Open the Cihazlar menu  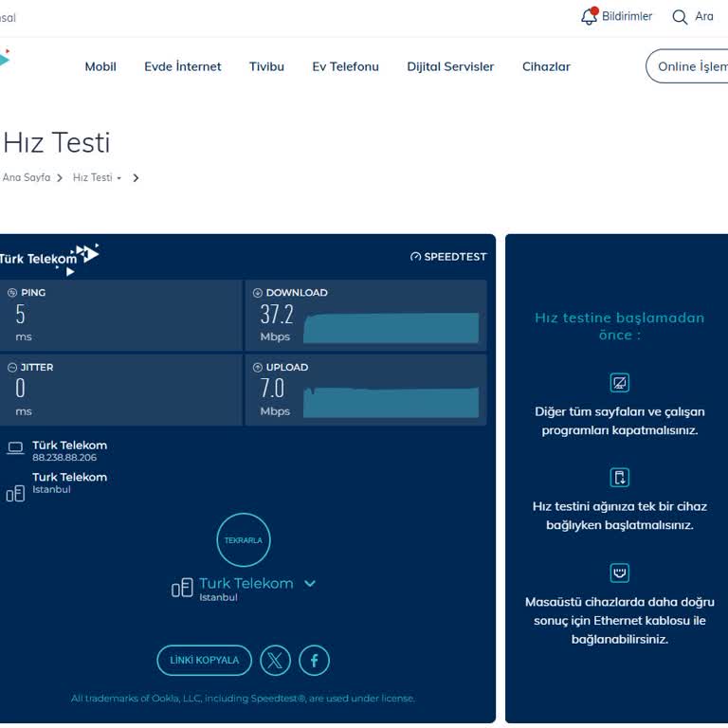546,66
